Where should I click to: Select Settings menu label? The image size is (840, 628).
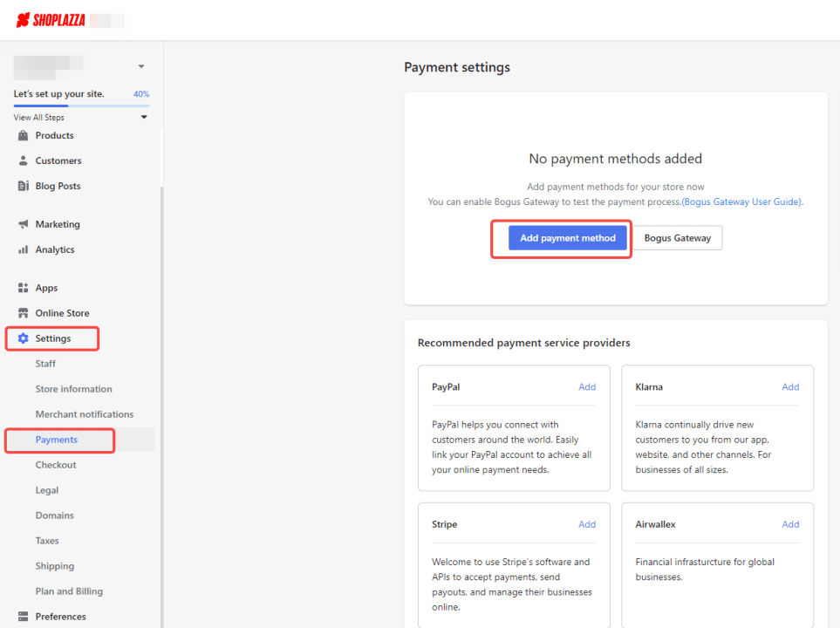[x=53, y=338]
